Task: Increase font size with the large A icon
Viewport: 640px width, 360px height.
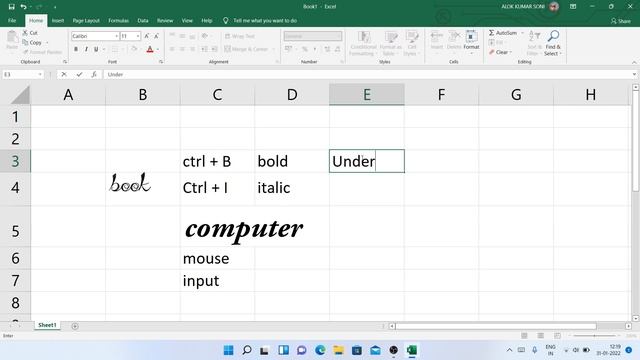Action: point(147,36)
